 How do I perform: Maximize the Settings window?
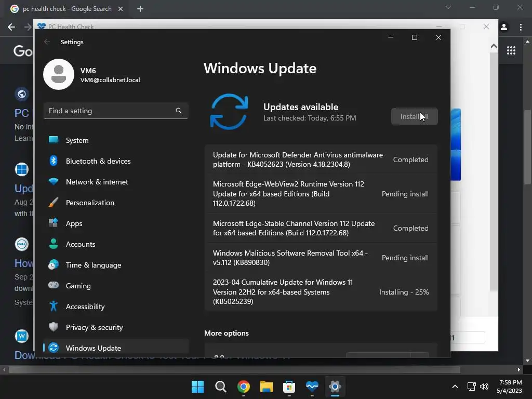pos(414,37)
